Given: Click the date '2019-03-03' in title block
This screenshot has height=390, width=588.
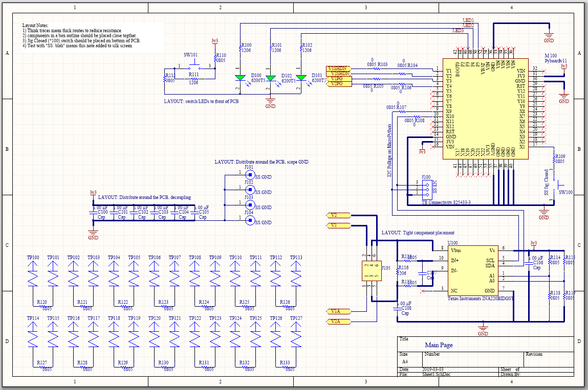Looking at the screenshot, I should point(433,370).
